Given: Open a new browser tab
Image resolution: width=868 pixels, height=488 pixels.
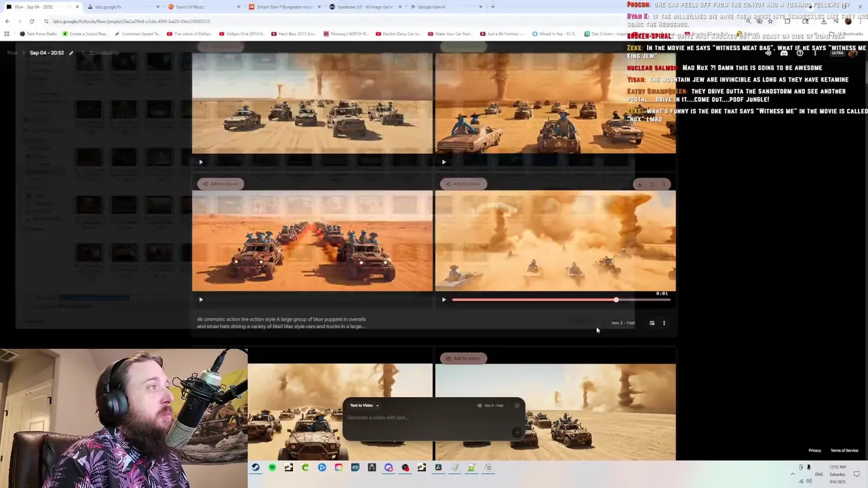Looking at the screenshot, I should tap(493, 7).
